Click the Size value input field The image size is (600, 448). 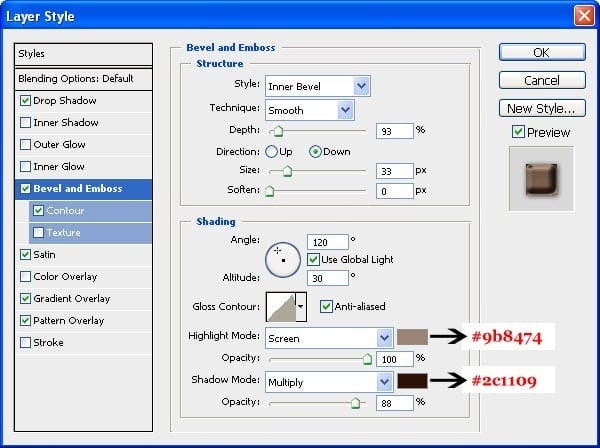pyautogui.click(x=395, y=171)
